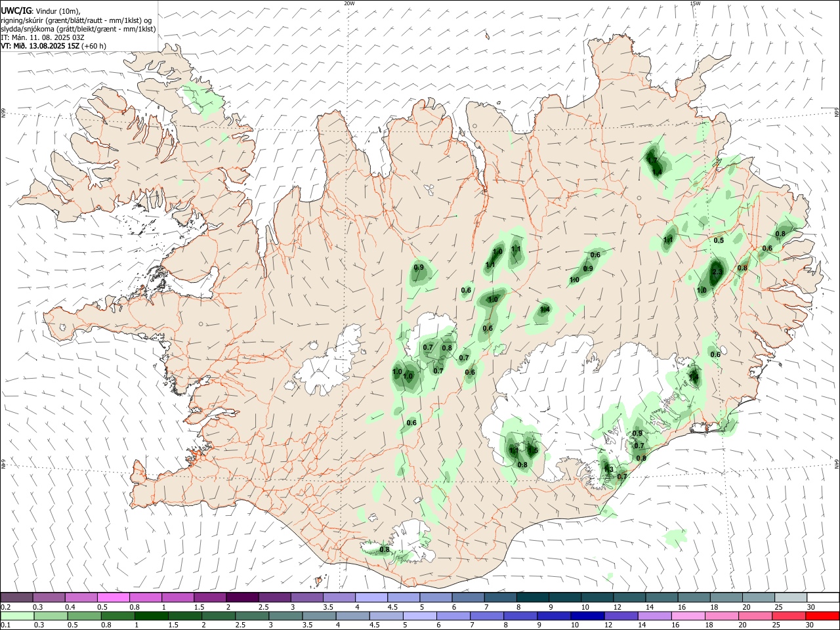The height and width of the screenshot is (630, 840).
Task: Click the light pink swatch labeled 16 in lower legend
Action: pos(688,616)
